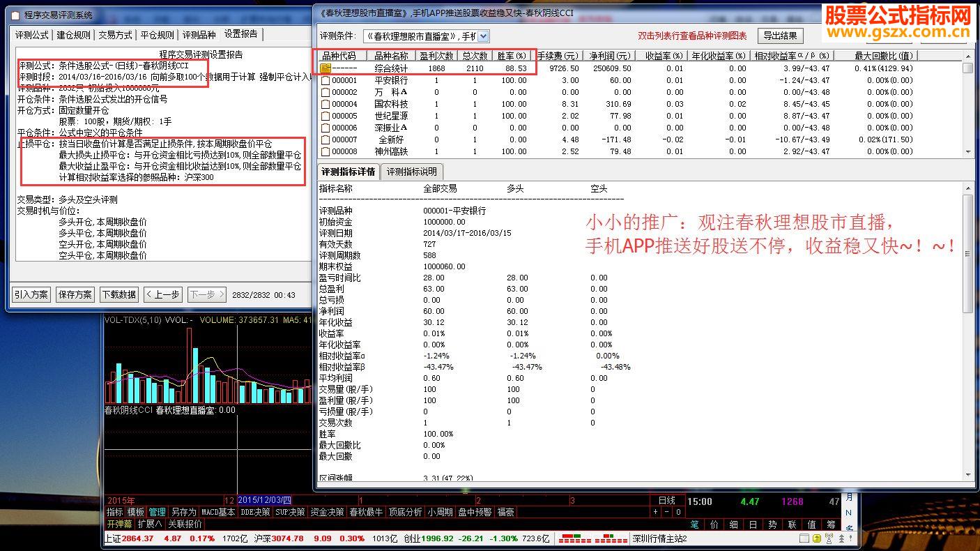980x551 pixels.
Task: Click the 0 reset button by 日线
Action: [678, 512]
